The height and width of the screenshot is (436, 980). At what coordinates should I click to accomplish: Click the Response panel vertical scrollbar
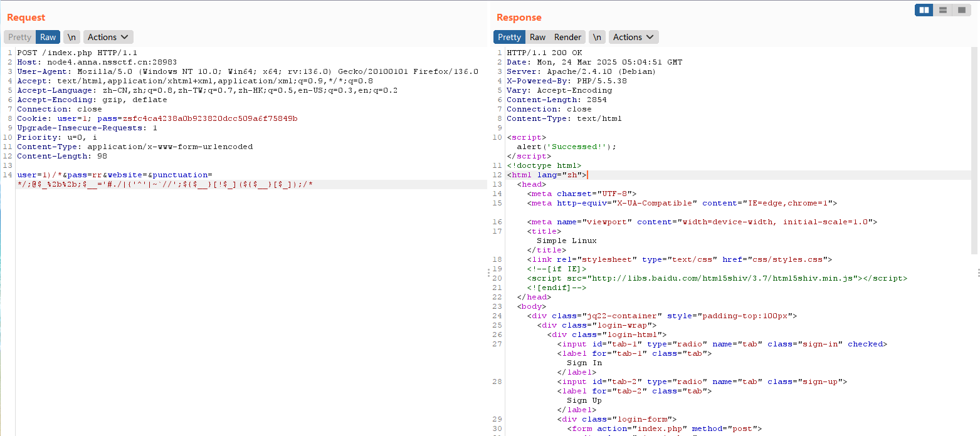click(x=974, y=150)
